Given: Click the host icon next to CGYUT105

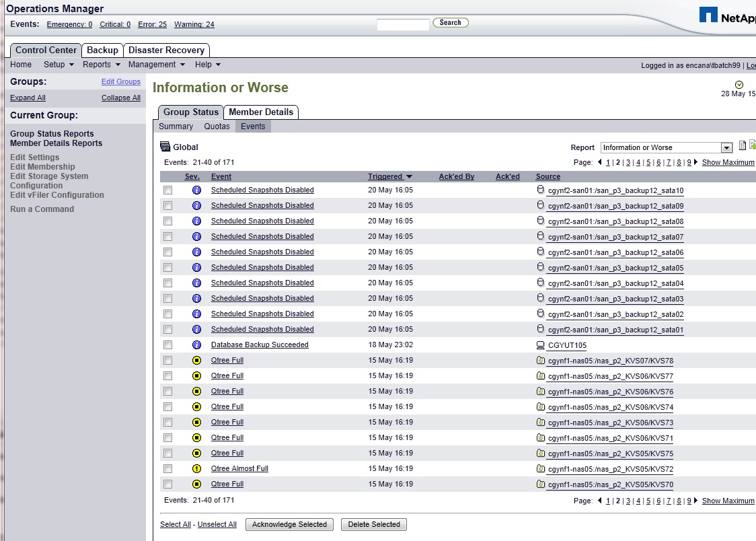Looking at the screenshot, I should [540, 345].
